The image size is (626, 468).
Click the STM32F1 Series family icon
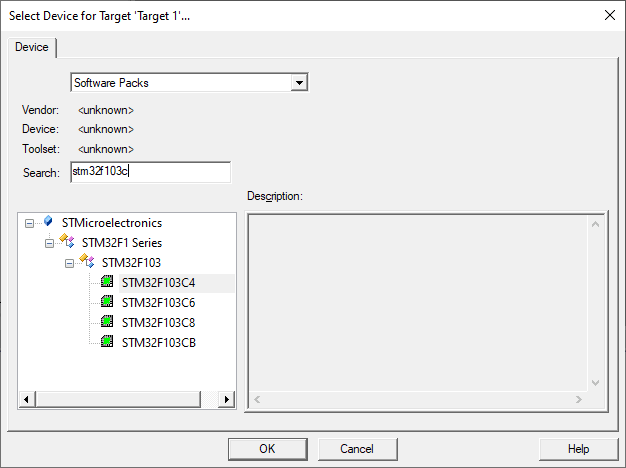pos(67,241)
